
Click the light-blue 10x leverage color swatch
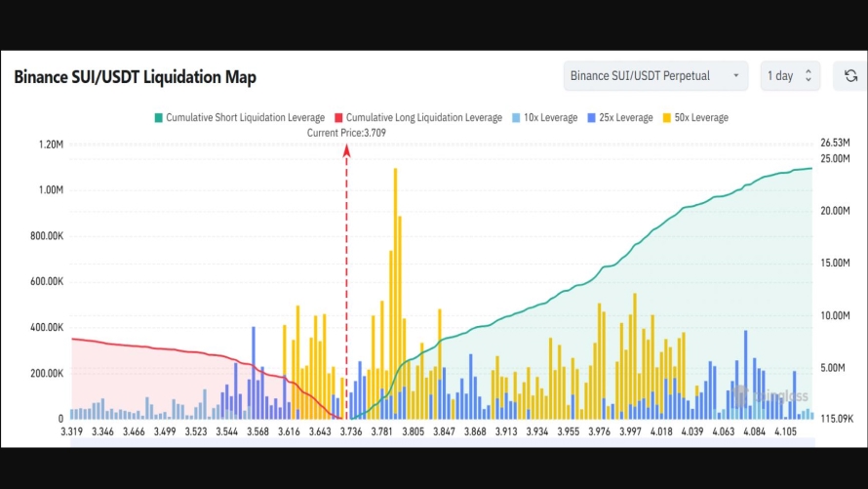click(516, 117)
